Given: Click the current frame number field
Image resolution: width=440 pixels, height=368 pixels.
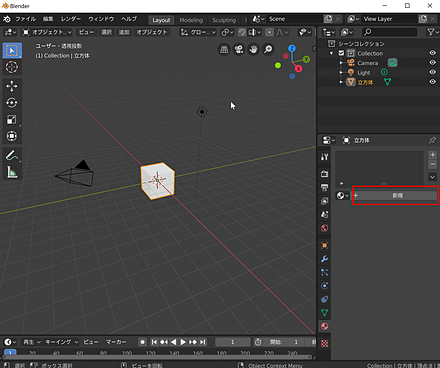Looking at the screenshot, I should point(233,342).
